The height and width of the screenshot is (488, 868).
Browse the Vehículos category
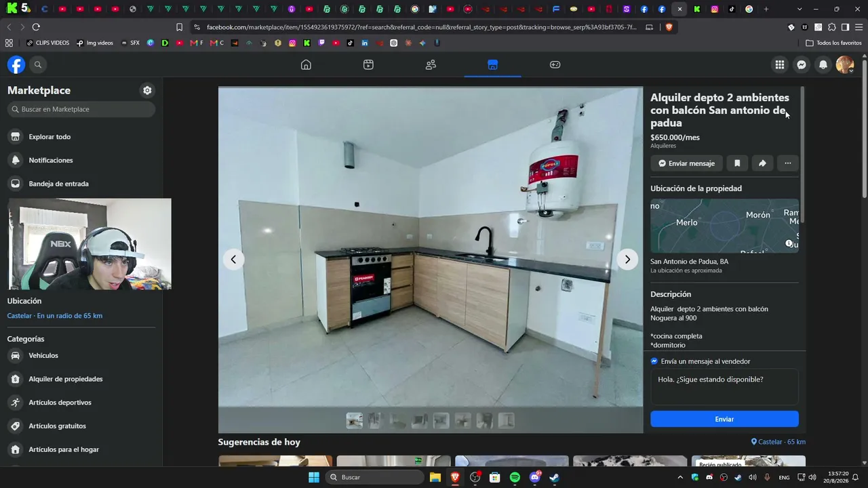point(81,356)
